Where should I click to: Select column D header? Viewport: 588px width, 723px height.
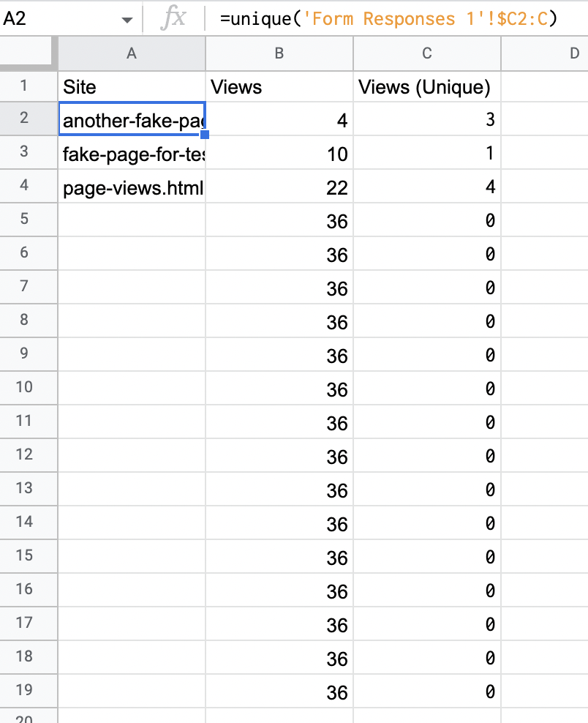tap(545, 53)
